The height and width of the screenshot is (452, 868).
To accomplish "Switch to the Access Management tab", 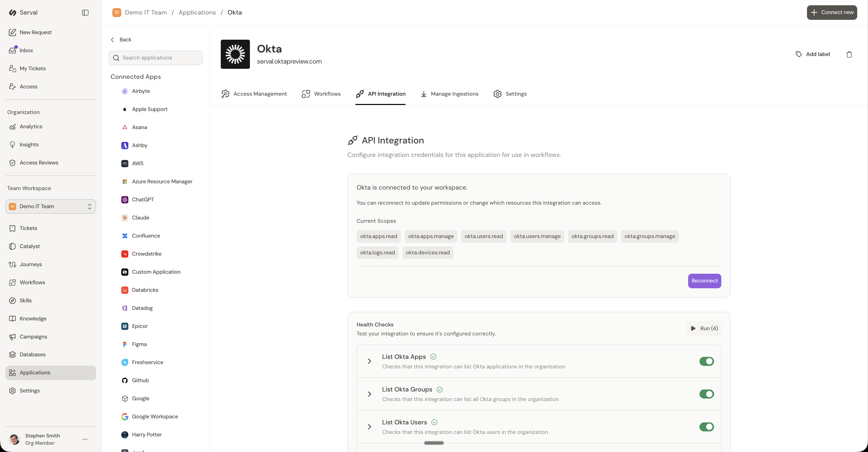I will tap(254, 94).
